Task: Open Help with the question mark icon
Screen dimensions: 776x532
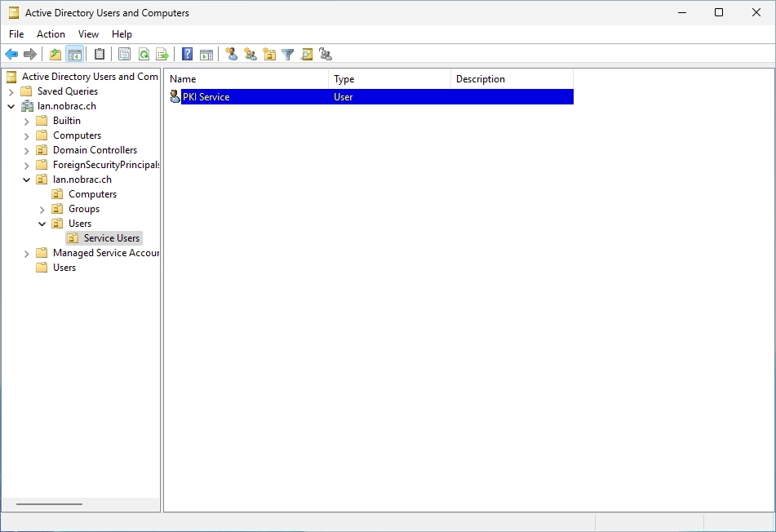Action: [187, 55]
